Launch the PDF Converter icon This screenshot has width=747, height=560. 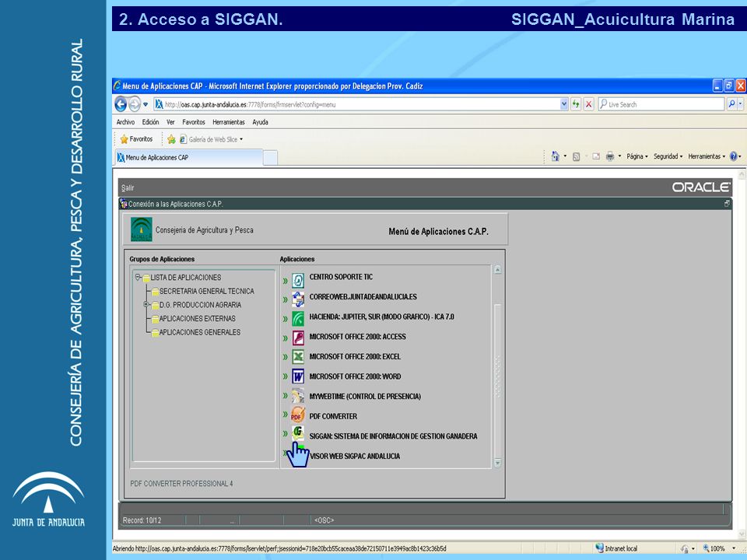pos(298,415)
